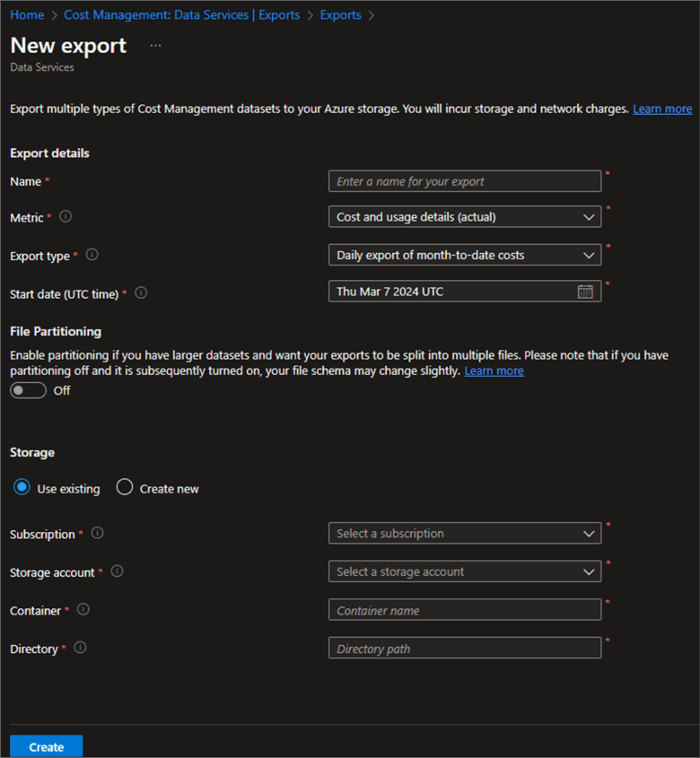The width and height of the screenshot is (700, 758).
Task: Click the info icon beside Container
Action: (83, 610)
